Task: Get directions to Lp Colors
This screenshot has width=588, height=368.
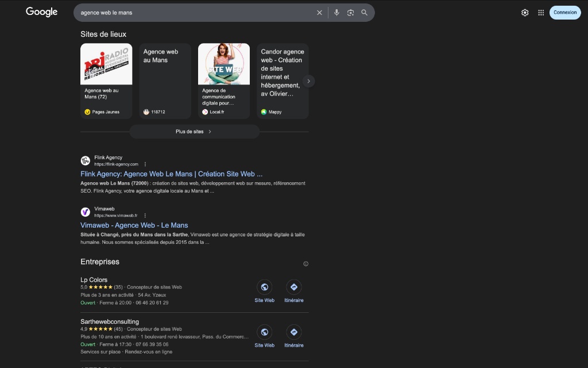Action: pos(293,287)
